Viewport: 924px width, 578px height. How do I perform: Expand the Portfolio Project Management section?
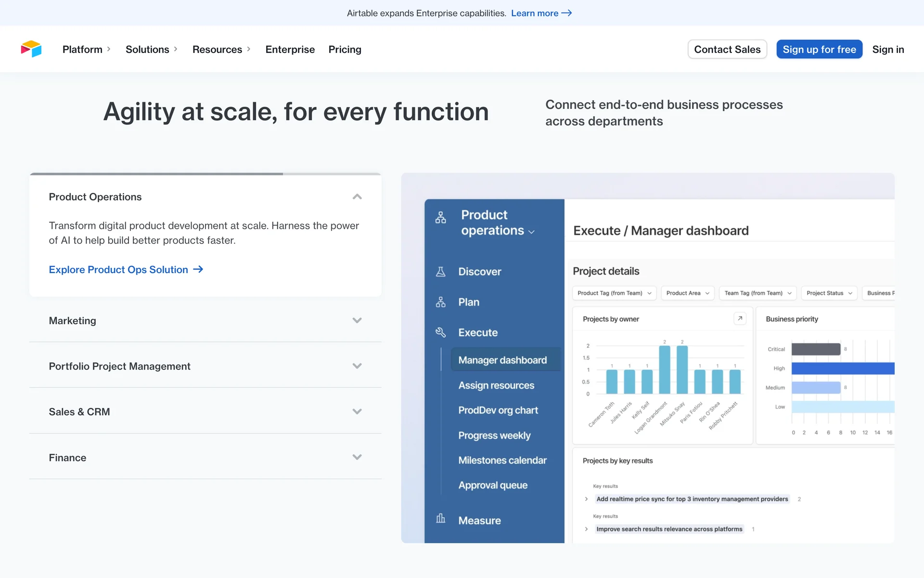[357, 366]
